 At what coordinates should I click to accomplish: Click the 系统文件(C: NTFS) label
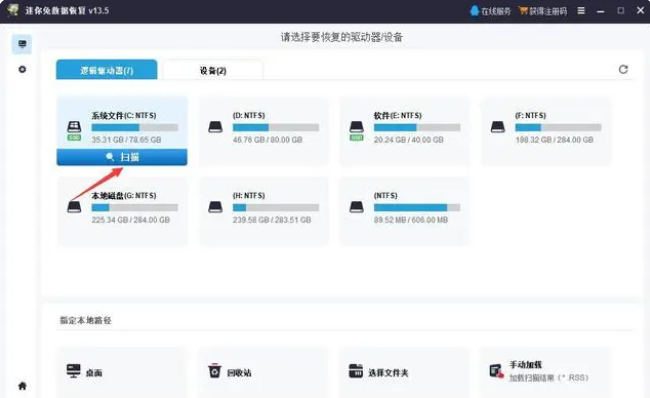tap(124, 115)
